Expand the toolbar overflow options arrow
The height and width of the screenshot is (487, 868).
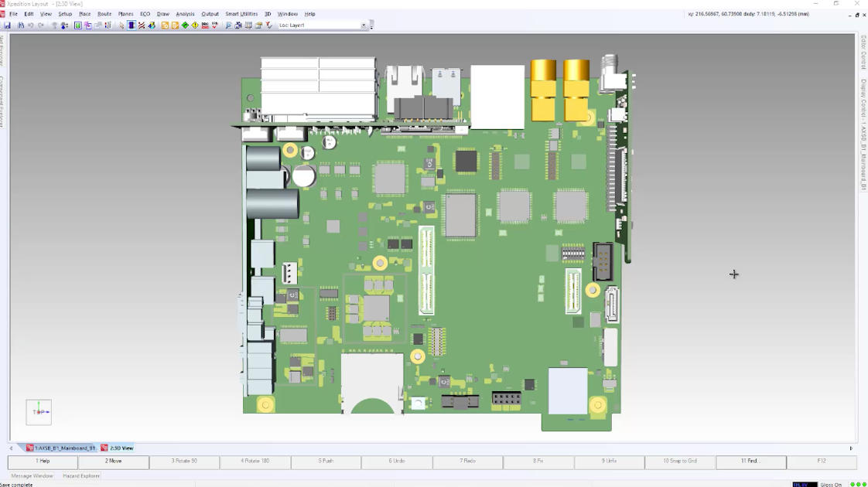[372, 26]
